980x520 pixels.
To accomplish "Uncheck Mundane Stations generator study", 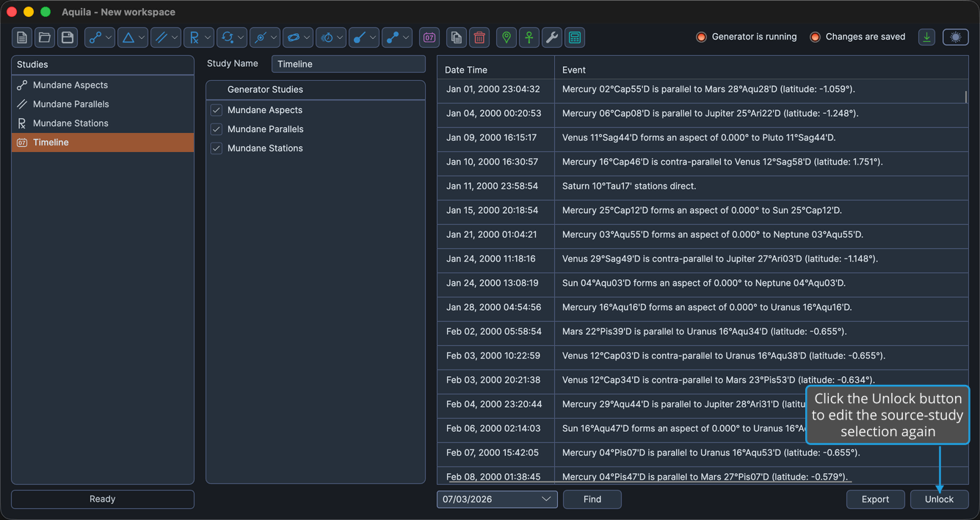I will pos(217,148).
